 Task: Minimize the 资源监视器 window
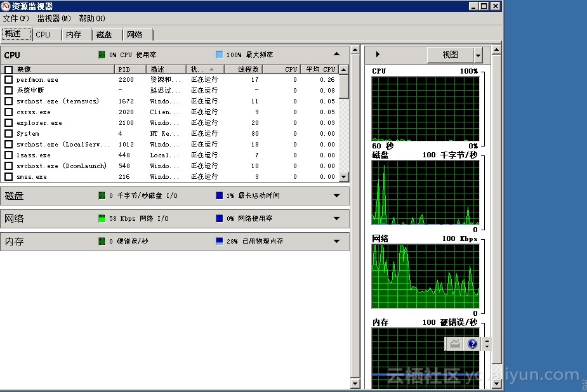(473, 6)
